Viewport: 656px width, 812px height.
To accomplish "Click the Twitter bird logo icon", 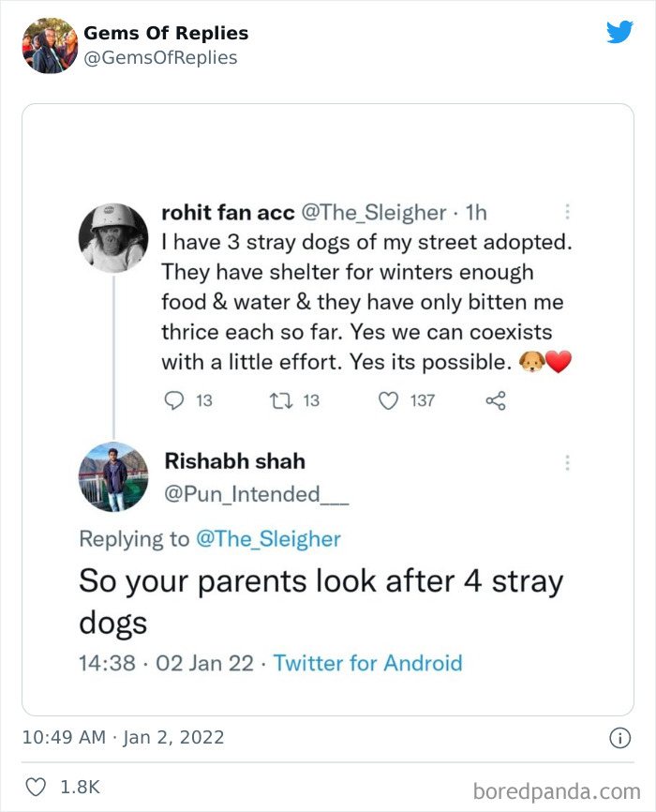I will (x=620, y=31).
